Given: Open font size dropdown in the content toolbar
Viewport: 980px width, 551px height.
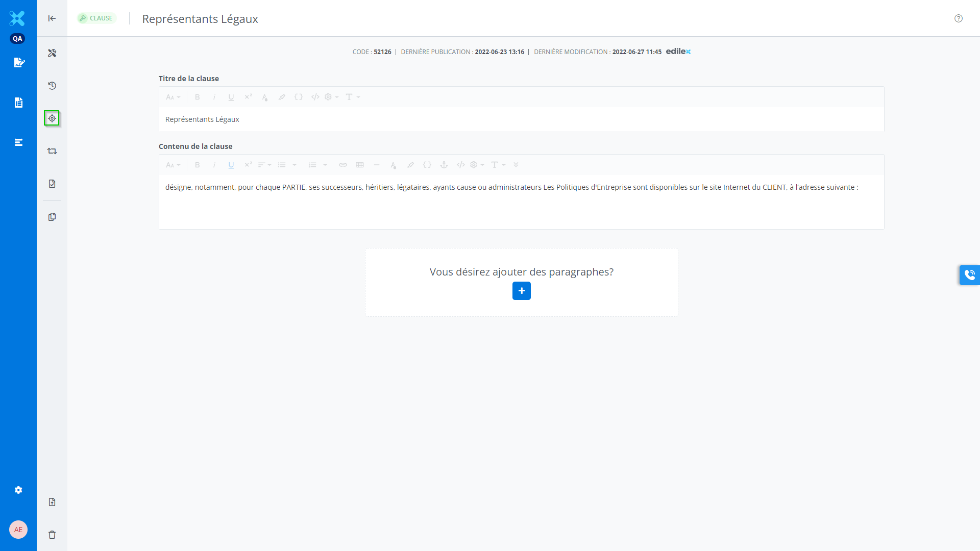Looking at the screenshot, I should tap(173, 165).
